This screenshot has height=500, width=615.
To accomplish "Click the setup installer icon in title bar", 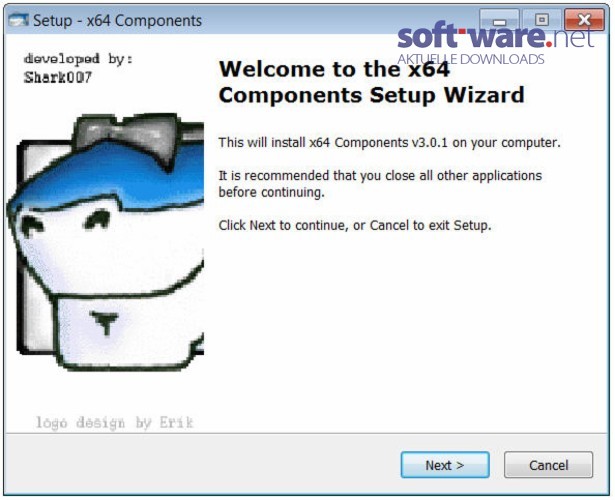I will coord(18,20).
